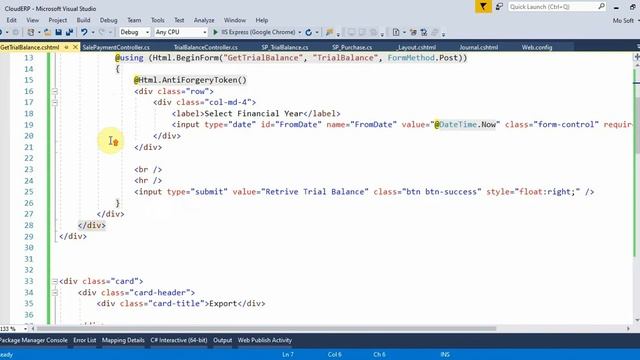Collapse the col-md-4 div block at line 17
The width and height of the screenshot is (640, 360).
coord(55,102)
